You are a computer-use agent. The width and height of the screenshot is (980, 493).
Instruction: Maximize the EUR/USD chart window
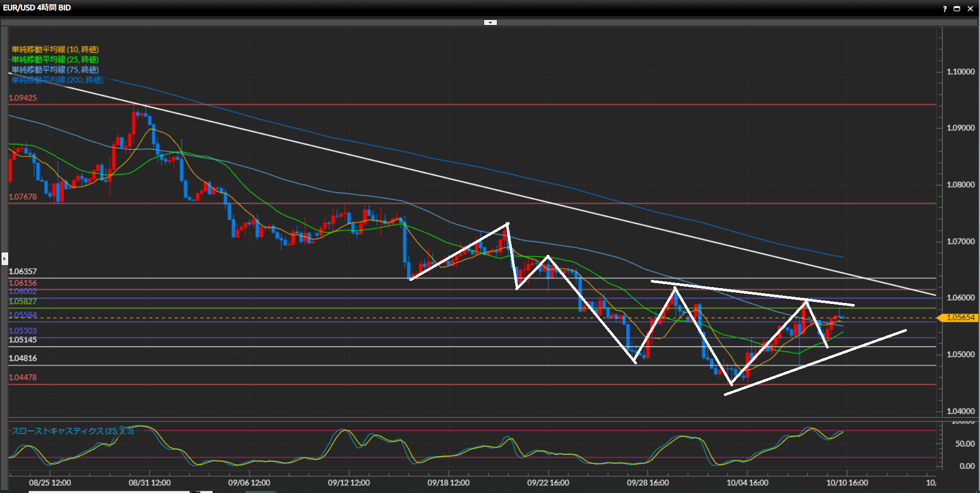(956, 9)
